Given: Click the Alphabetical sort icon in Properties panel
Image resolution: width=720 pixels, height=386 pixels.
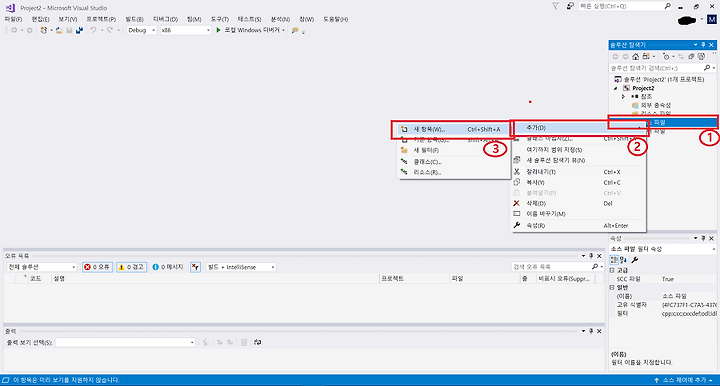Looking at the screenshot, I should point(623,260).
